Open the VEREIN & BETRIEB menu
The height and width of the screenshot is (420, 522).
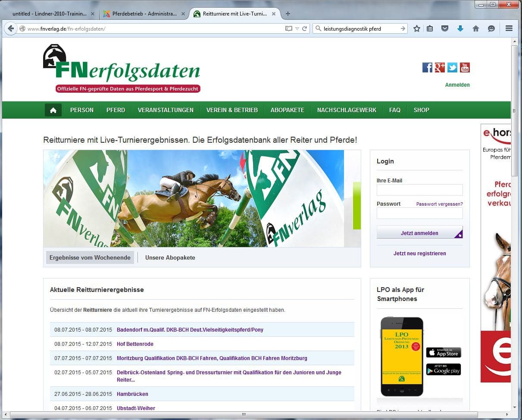(x=232, y=110)
